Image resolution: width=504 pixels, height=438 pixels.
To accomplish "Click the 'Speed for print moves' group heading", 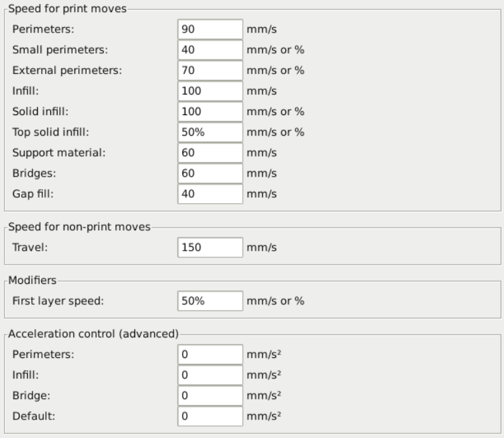I will [x=66, y=9].
